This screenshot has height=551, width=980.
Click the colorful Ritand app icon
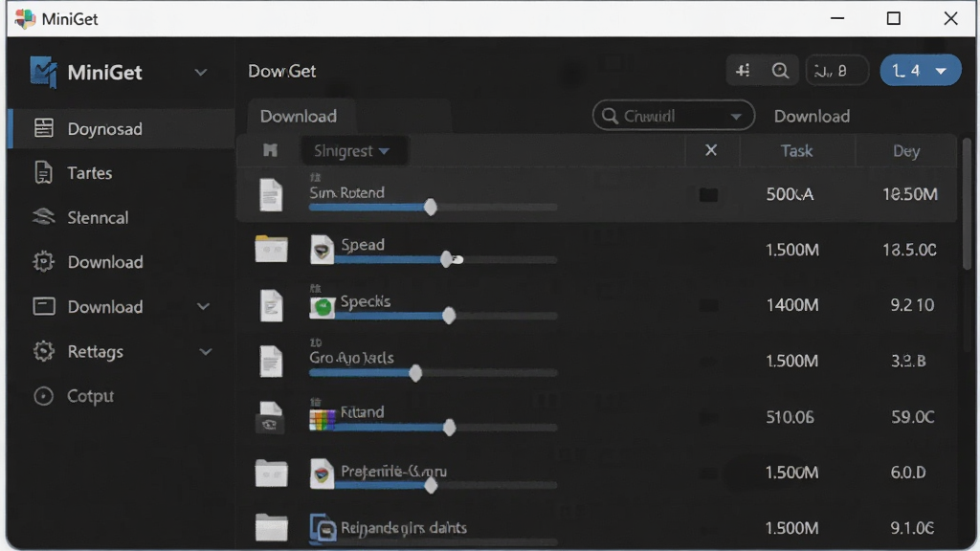click(x=323, y=419)
